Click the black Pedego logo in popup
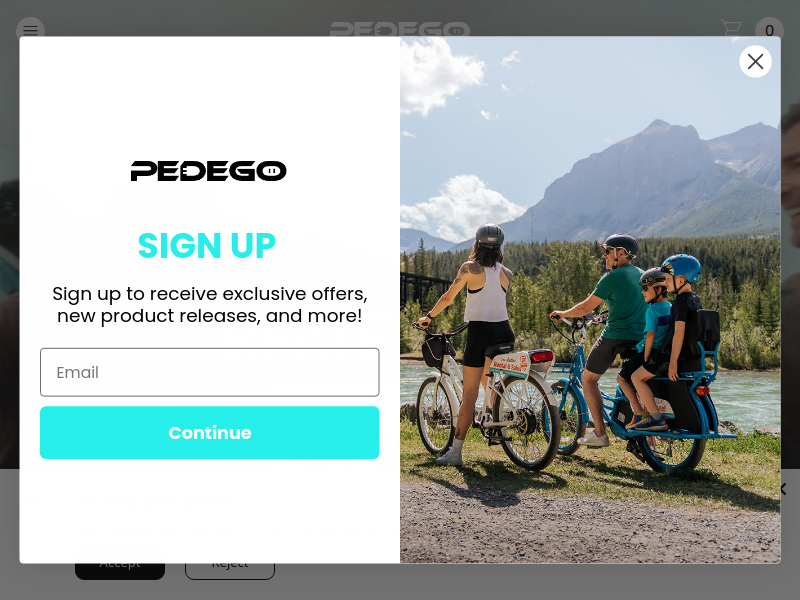 [209, 171]
